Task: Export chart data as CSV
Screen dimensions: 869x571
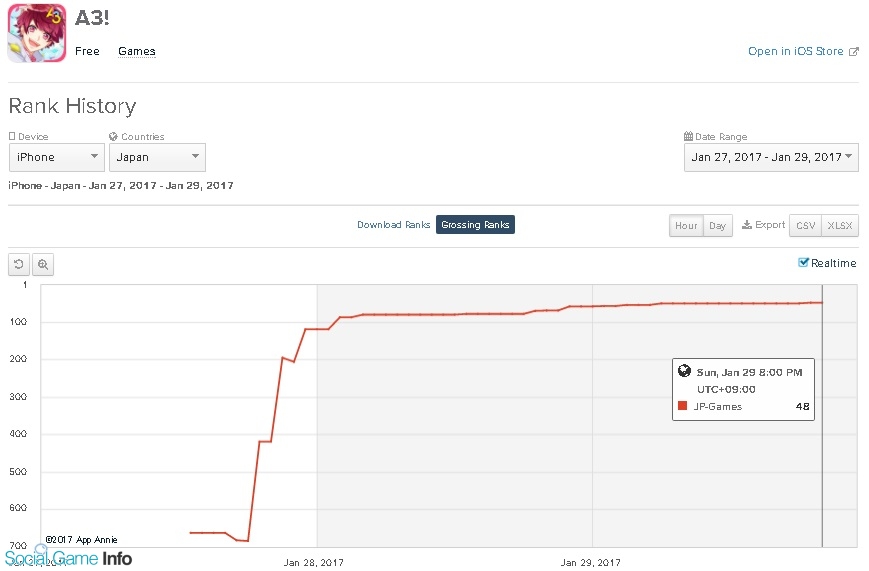Action: 805,226
